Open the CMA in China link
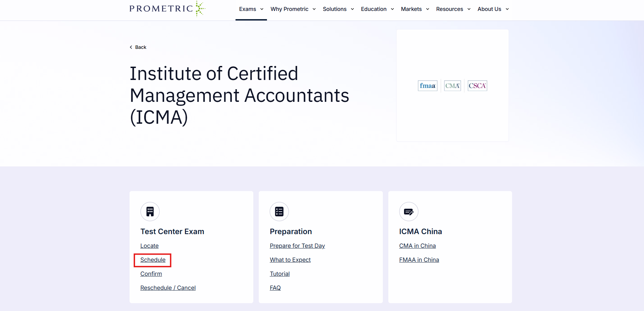The height and width of the screenshot is (311, 644). 417,245
